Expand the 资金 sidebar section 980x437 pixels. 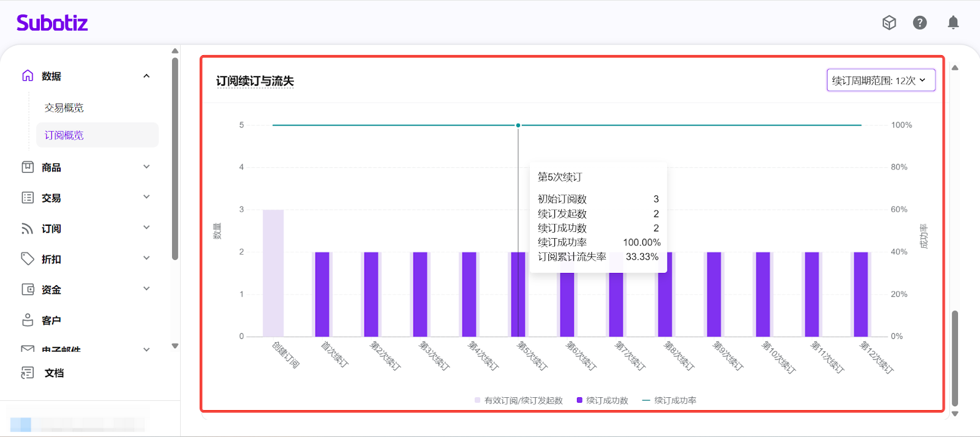click(146, 289)
